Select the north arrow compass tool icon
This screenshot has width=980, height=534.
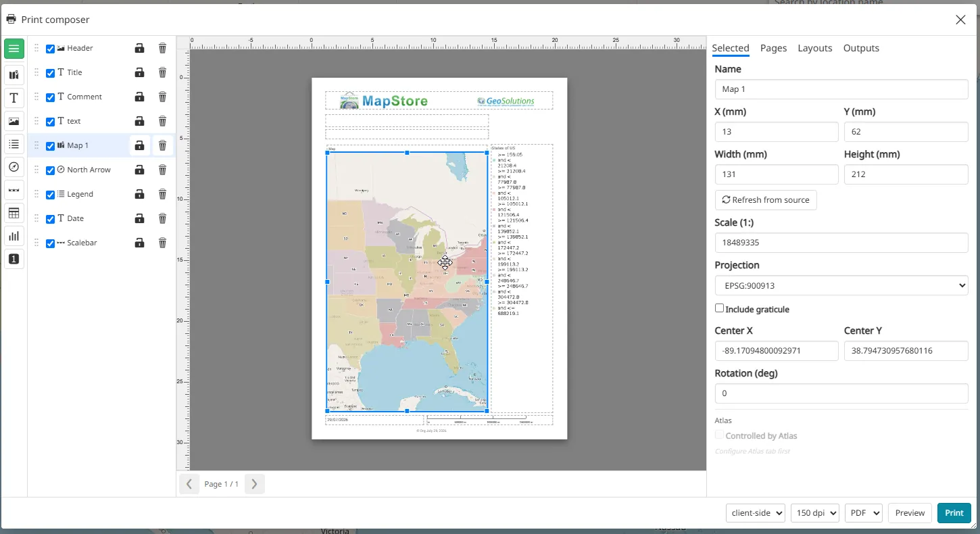point(14,167)
